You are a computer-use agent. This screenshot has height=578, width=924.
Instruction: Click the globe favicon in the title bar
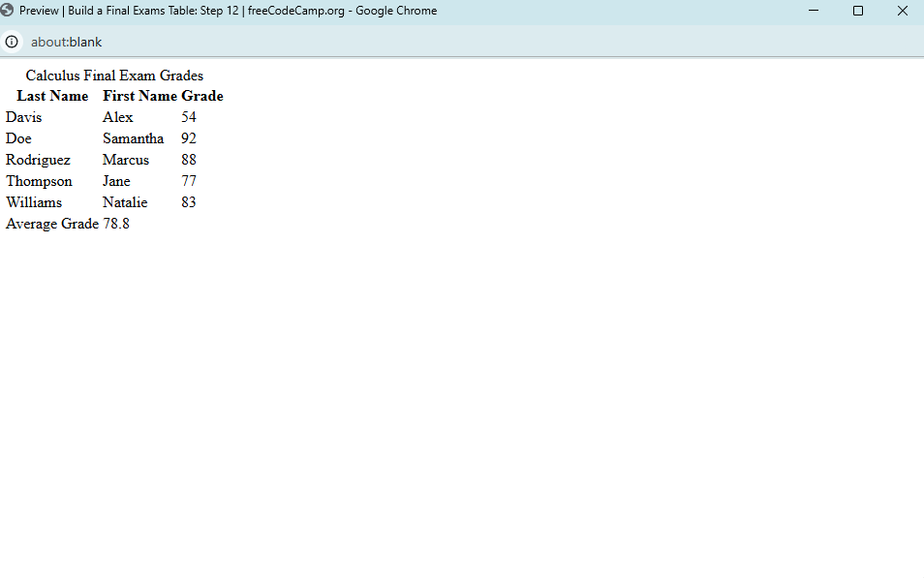tap(8, 11)
